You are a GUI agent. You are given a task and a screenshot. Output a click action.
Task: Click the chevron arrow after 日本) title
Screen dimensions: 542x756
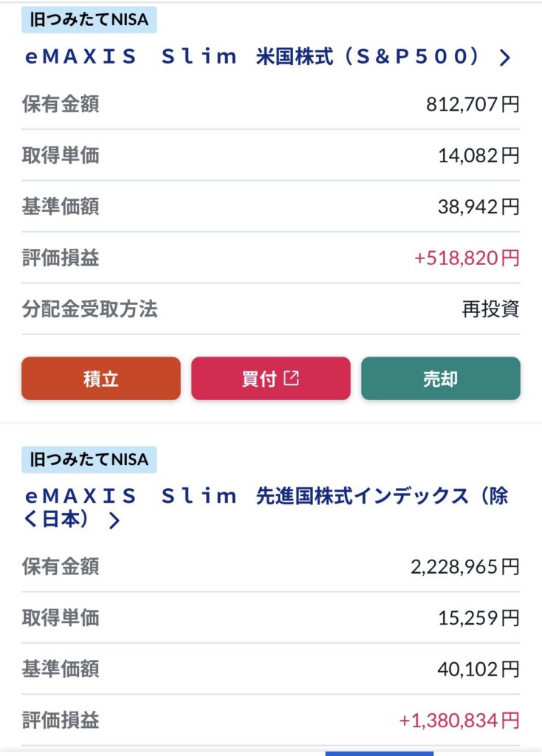[114, 521]
